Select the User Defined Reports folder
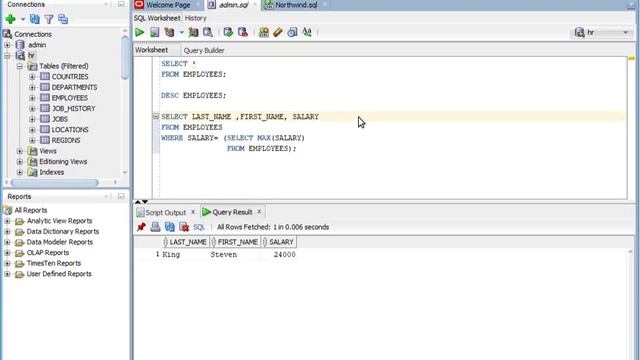 pos(59,274)
